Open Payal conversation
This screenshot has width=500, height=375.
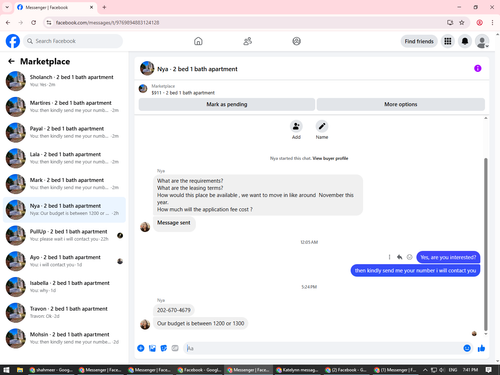64,132
